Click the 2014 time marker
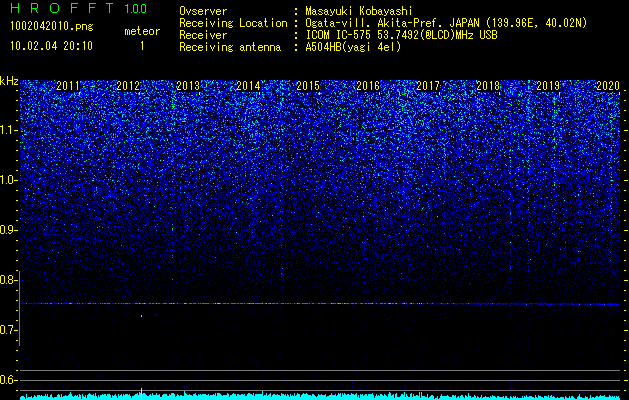This screenshot has width=629, height=400. [248, 86]
